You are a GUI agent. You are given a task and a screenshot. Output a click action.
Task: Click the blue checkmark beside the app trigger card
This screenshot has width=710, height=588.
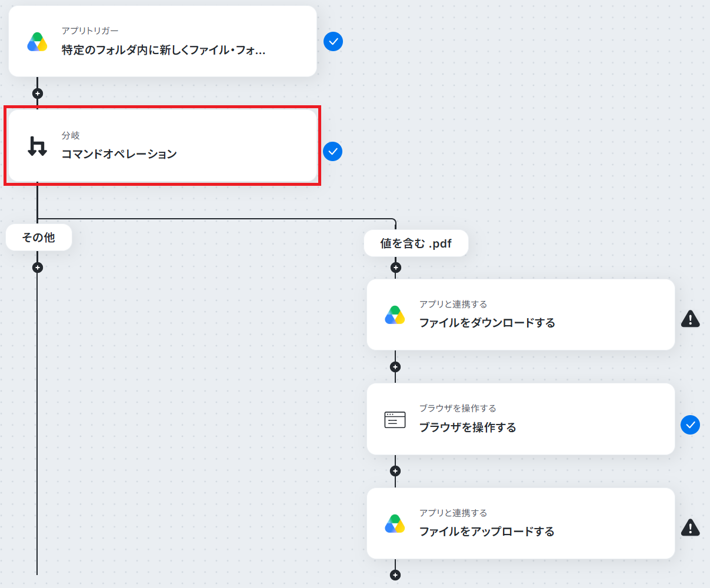[333, 42]
